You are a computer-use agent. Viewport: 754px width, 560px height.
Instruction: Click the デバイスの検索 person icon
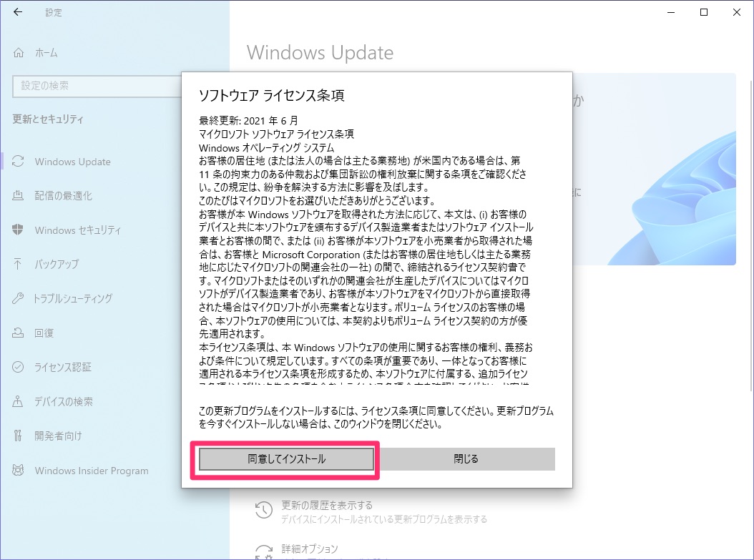[19, 401]
